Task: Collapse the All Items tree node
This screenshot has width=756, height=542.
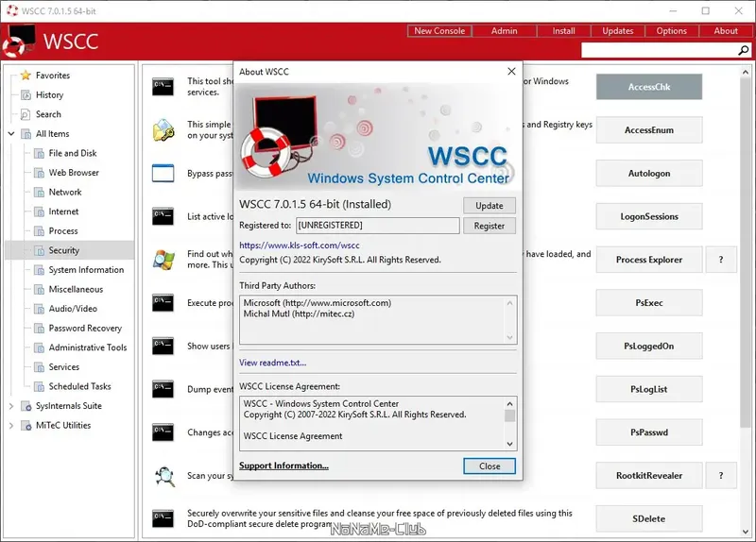Action: pyautogui.click(x=11, y=134)
